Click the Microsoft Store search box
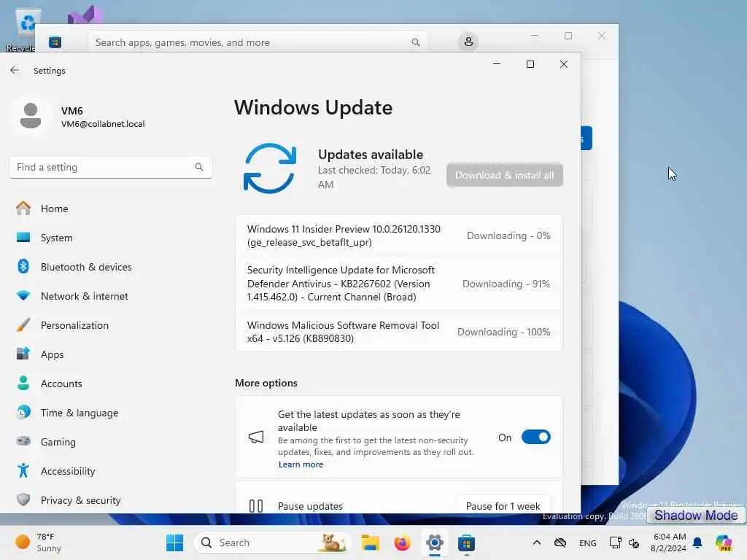 [258, 42]
